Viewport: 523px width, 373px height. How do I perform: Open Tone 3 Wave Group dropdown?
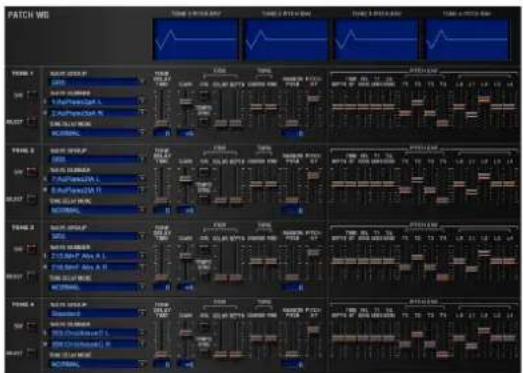tap(97, 236)
